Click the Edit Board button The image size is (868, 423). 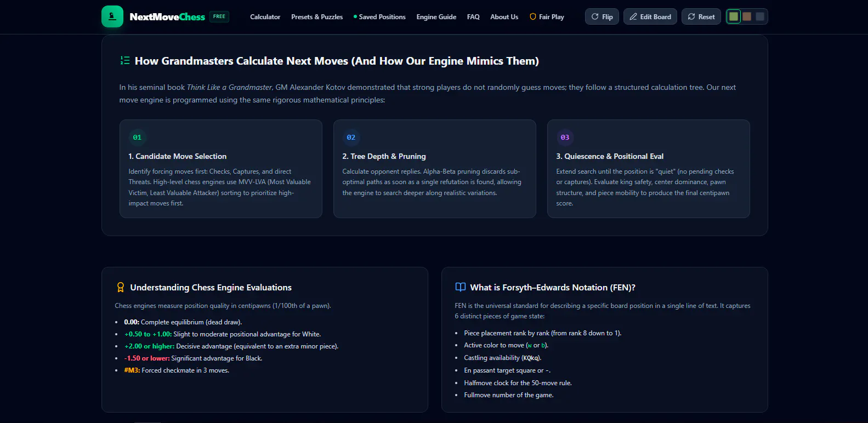tap(650, 16)
